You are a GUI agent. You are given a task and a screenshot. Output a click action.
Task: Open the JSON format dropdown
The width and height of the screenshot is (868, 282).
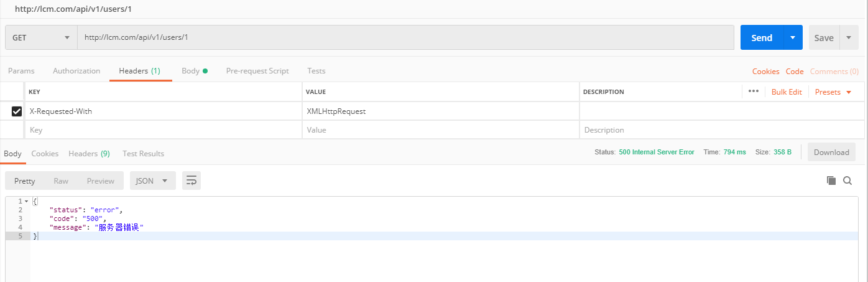tap(152, 181)
